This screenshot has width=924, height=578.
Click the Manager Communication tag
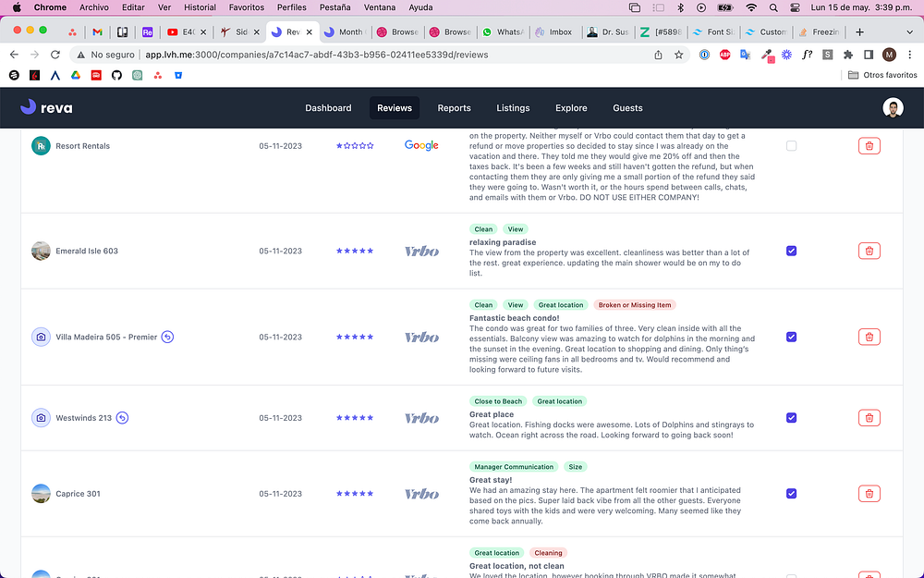coord(514,466)
